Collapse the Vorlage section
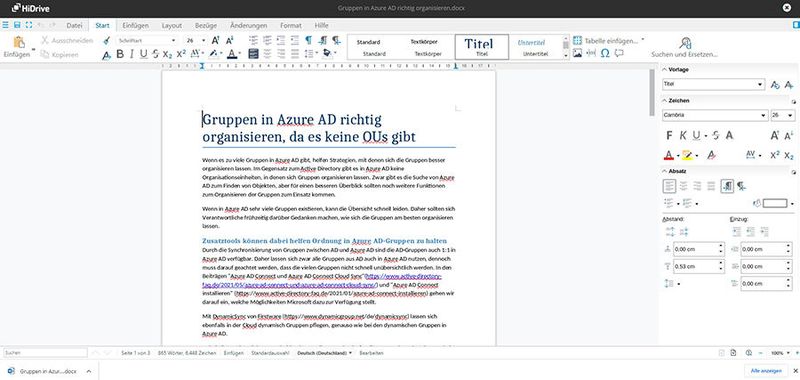 665,70
